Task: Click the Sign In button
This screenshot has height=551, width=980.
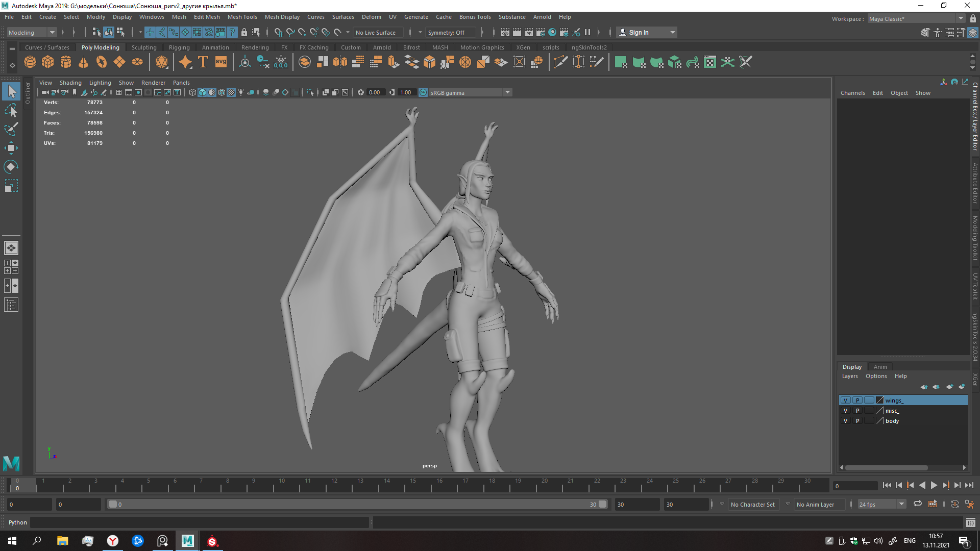Action: [639, 33]
